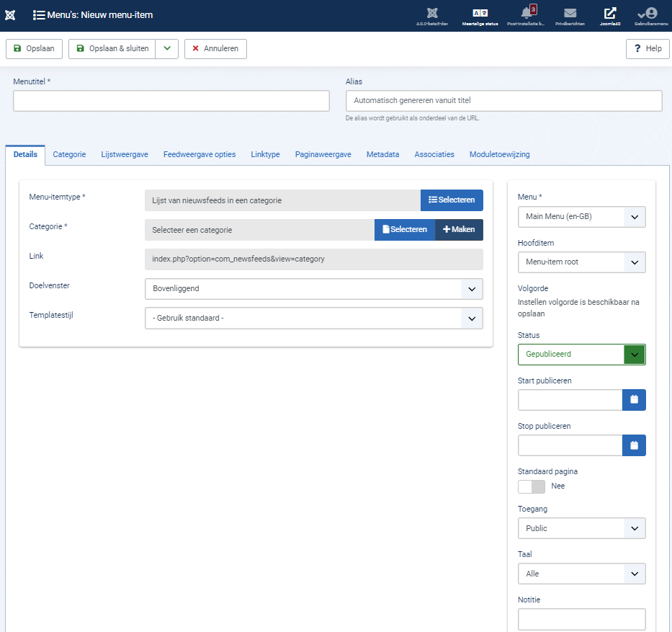Open the Gebruikersmenu user icon

click(x=651, y=17)
